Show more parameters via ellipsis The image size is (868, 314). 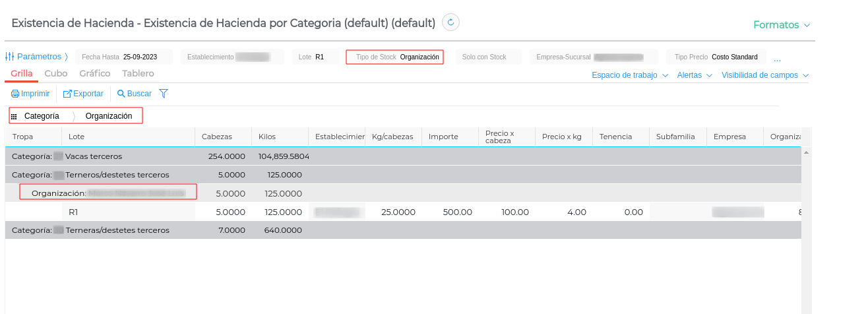pyautogui.click(x=777, y=57)
